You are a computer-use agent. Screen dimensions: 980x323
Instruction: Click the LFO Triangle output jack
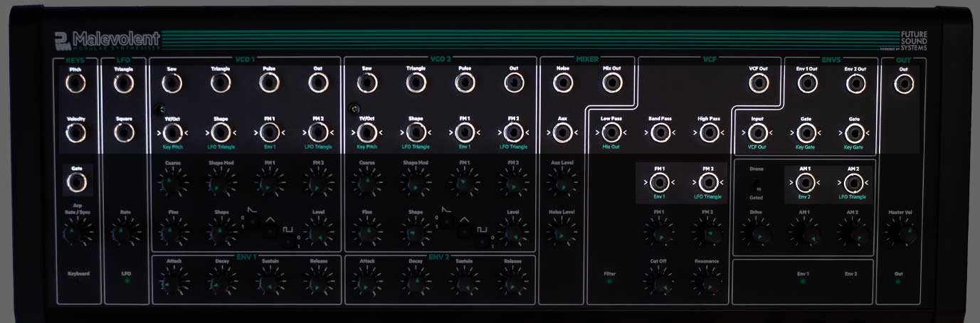pos(124,84)
